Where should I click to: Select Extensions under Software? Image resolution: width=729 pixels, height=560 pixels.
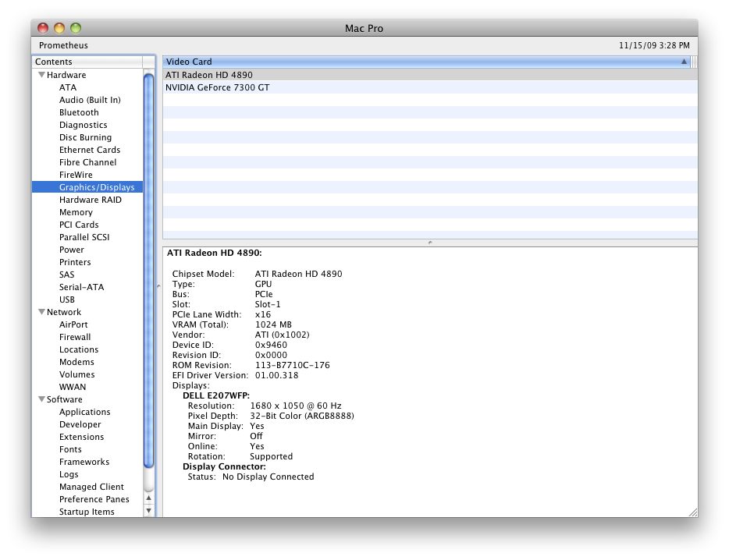point(81,437)
